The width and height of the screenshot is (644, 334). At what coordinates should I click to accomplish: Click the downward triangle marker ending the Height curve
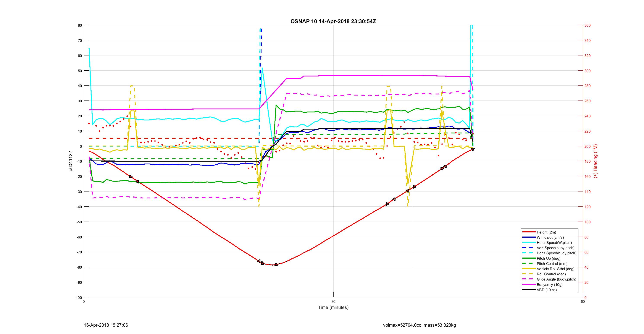tap(473, 149)
